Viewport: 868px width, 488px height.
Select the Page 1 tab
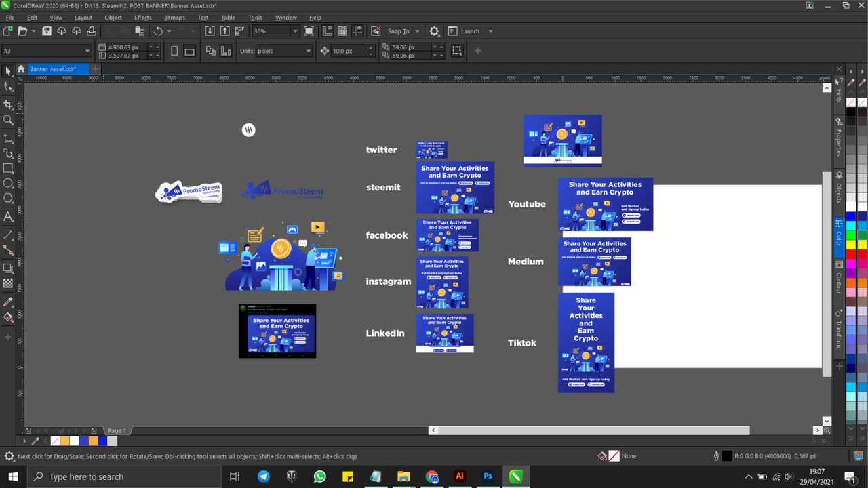117,430
